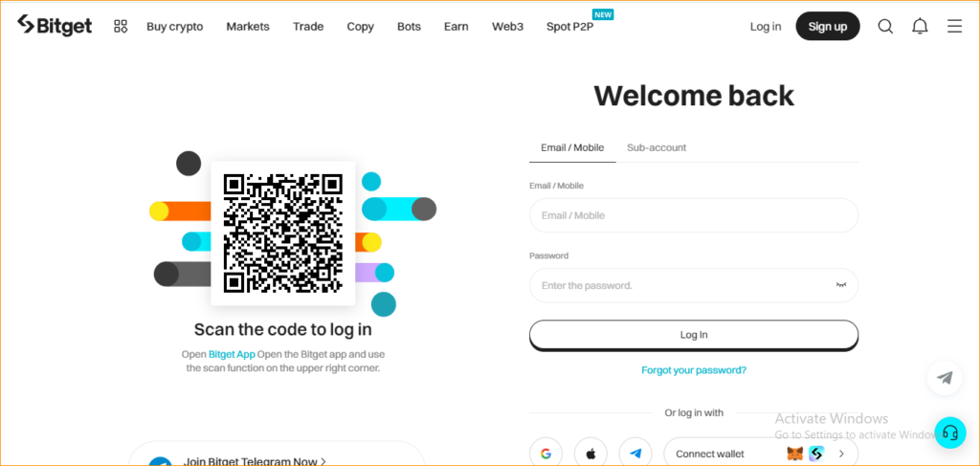980x466 pixels.
Task: Log in with Google icon
Action: point(546,454)
